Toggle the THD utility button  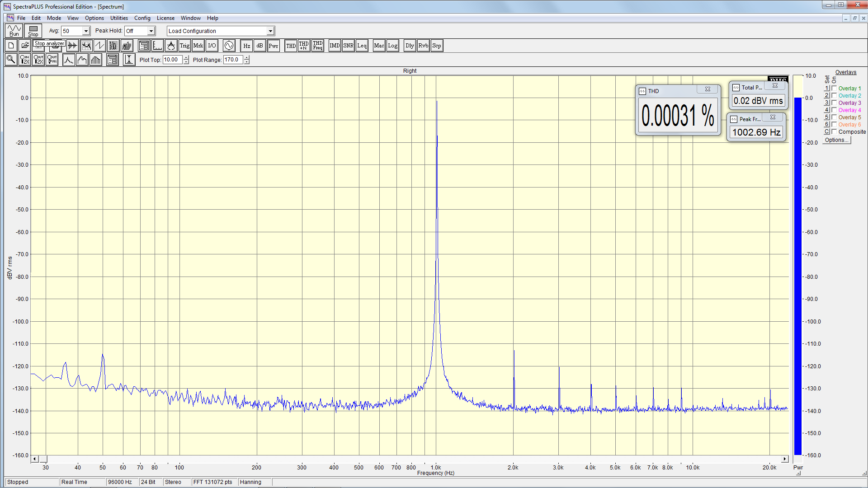click(291, 46)
